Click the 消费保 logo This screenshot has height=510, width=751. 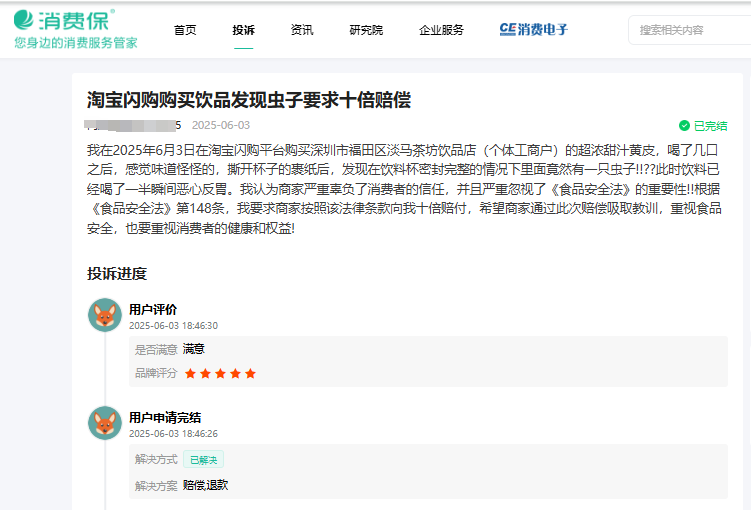tap(64, 20)
